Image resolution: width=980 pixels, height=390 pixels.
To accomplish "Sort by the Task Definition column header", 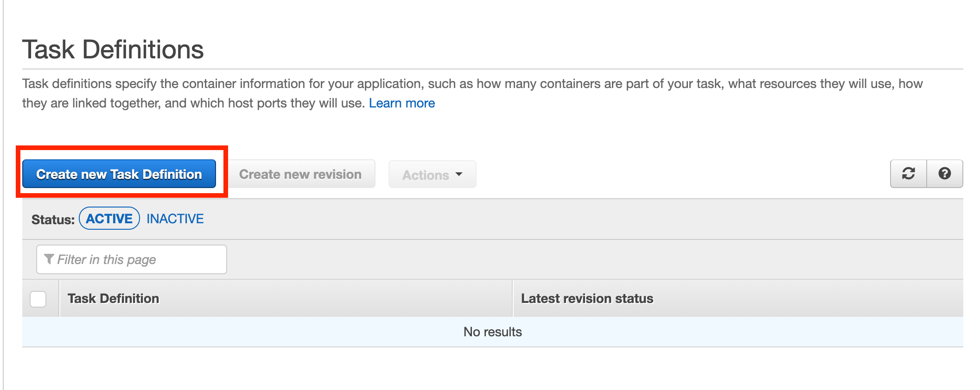I will [x=113, y=299].
